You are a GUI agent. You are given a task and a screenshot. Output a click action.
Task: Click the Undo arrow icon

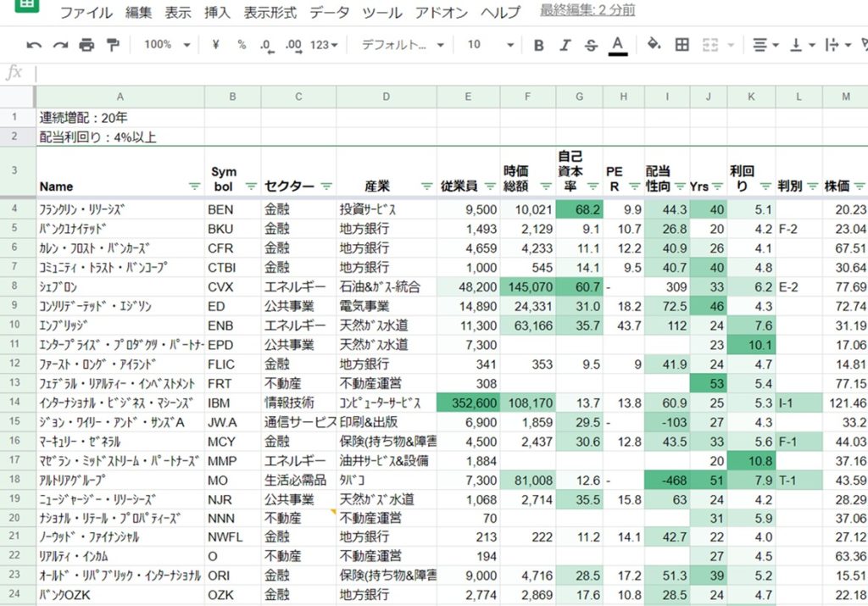pyautogui.click(x=34, y=46)
